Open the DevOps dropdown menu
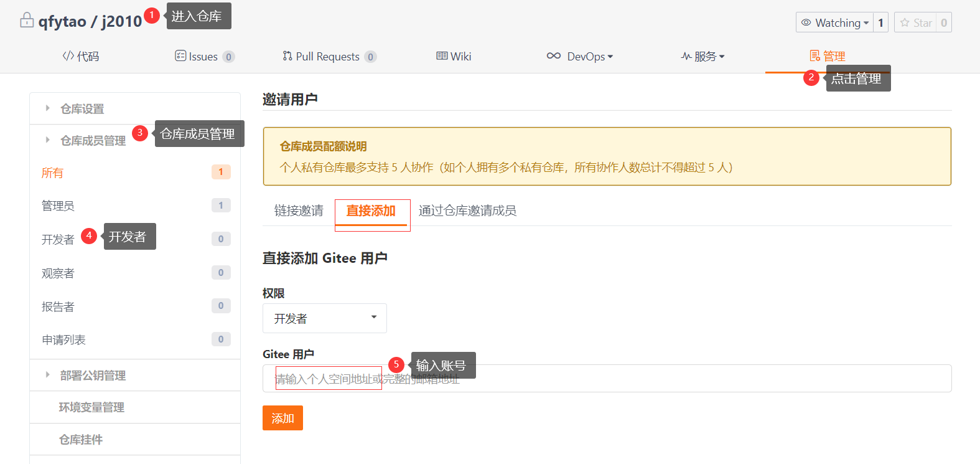 580,56
